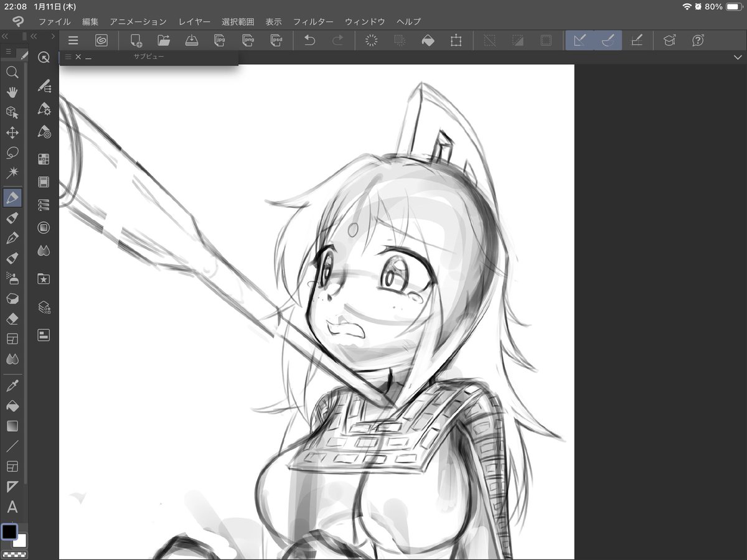
Task: Select the Ruler triangle tool
Action: coord(12,487)
